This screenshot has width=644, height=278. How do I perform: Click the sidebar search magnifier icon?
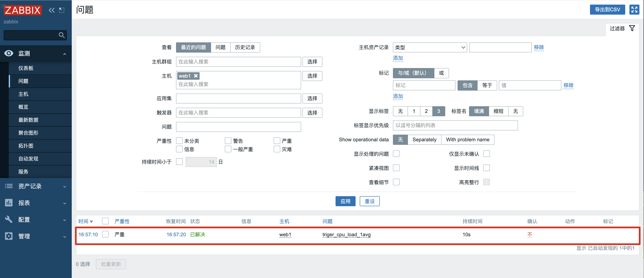[x=62, y=35]
